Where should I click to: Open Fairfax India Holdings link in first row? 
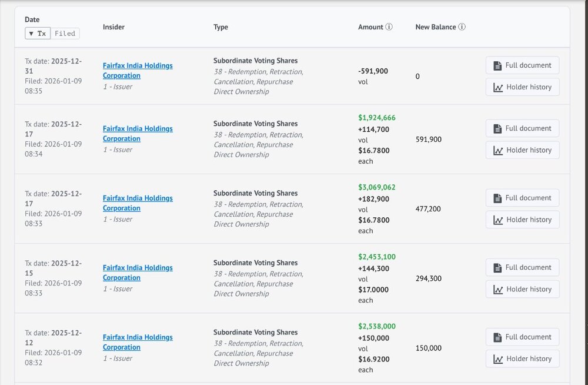pos(138,70)
